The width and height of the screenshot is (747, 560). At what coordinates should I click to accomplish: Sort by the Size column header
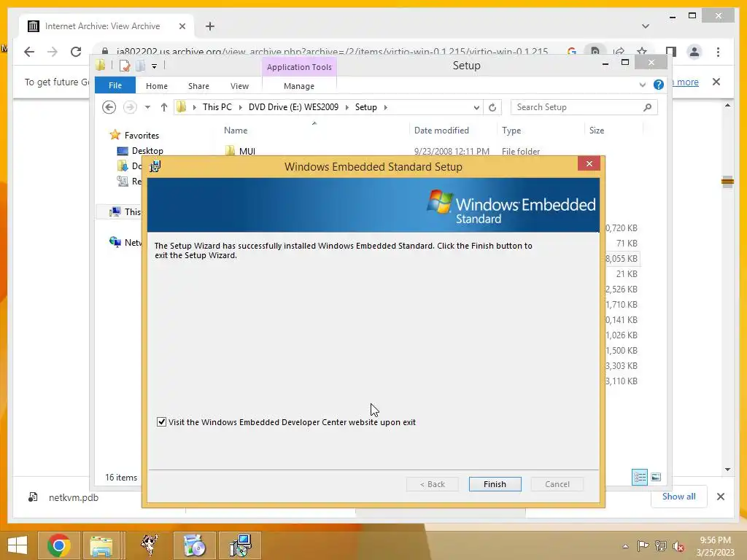597,130
